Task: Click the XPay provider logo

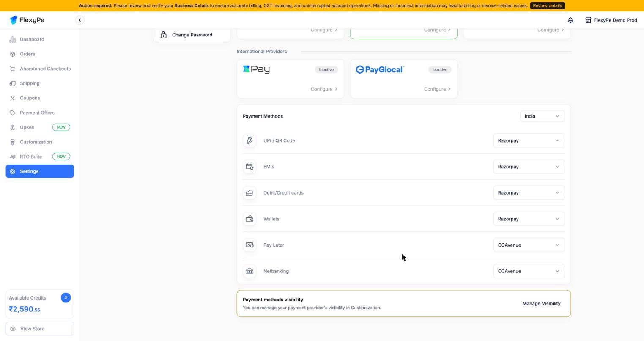Action: click(256, 69)
